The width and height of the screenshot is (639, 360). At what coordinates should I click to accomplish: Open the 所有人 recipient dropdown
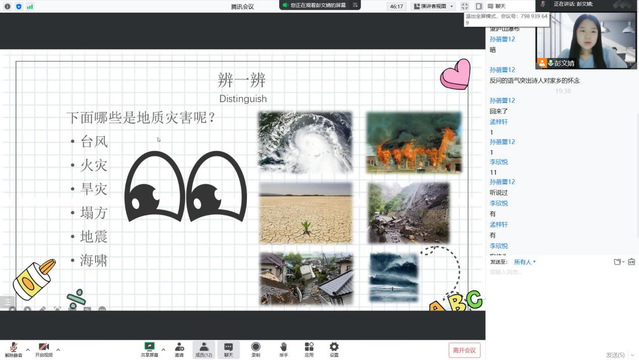[524, 262]
